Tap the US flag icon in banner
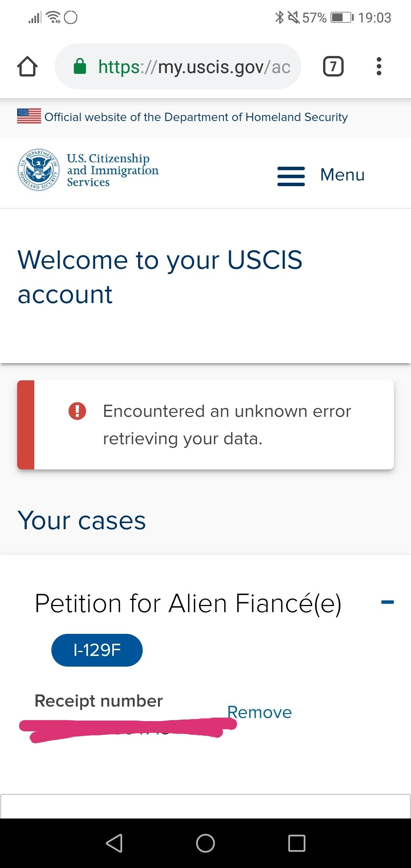Image resolution: width=411 pixels, height=868 pixels. point(29,116)
